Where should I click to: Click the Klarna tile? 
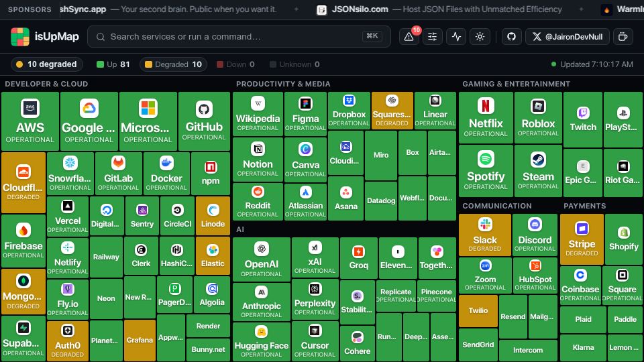tap(583, 348)
